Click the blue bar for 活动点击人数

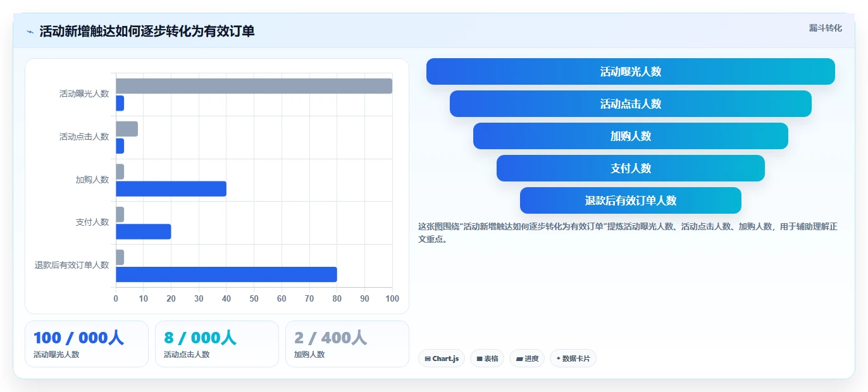point(120,146)
